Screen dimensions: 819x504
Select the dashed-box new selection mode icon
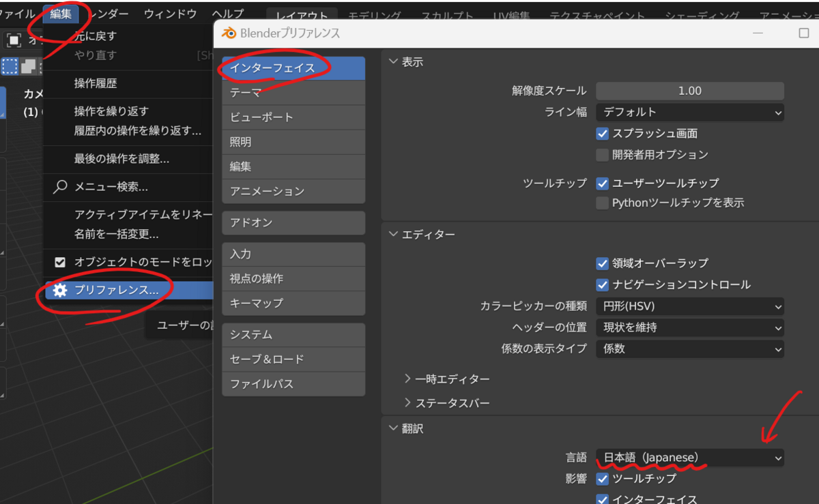tap(10, 66)
